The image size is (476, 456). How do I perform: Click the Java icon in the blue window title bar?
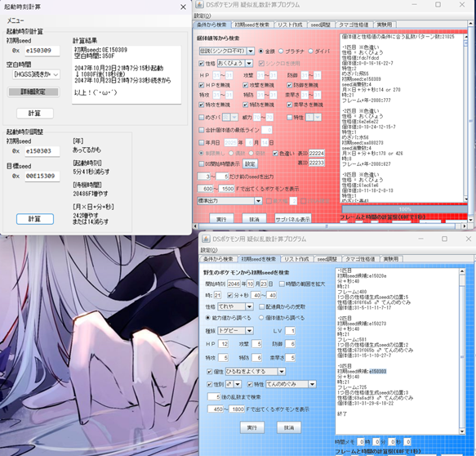pyautogui.click(x=206, y=239)
